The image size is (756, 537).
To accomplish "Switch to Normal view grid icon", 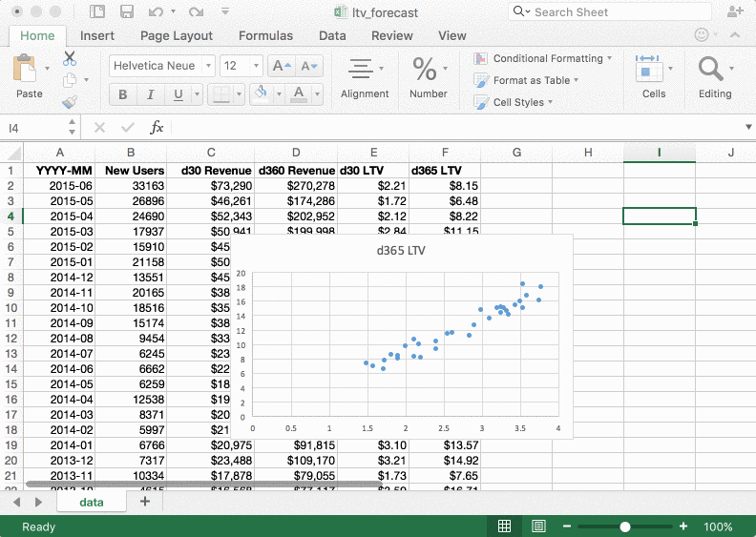I will coord(504,527).
